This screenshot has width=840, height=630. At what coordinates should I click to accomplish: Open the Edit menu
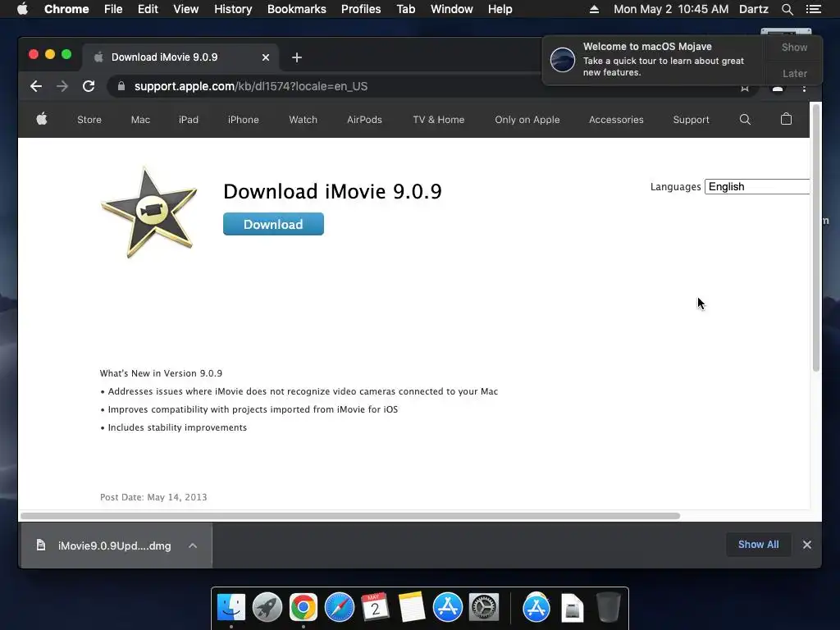pyautogui.click(x=148, y=9)
